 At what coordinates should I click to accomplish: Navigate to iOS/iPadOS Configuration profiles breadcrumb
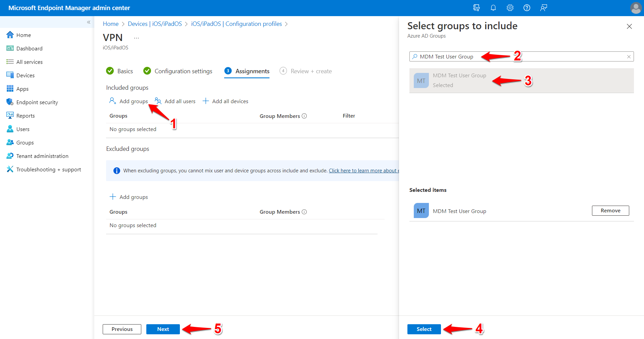click(236, 24)
